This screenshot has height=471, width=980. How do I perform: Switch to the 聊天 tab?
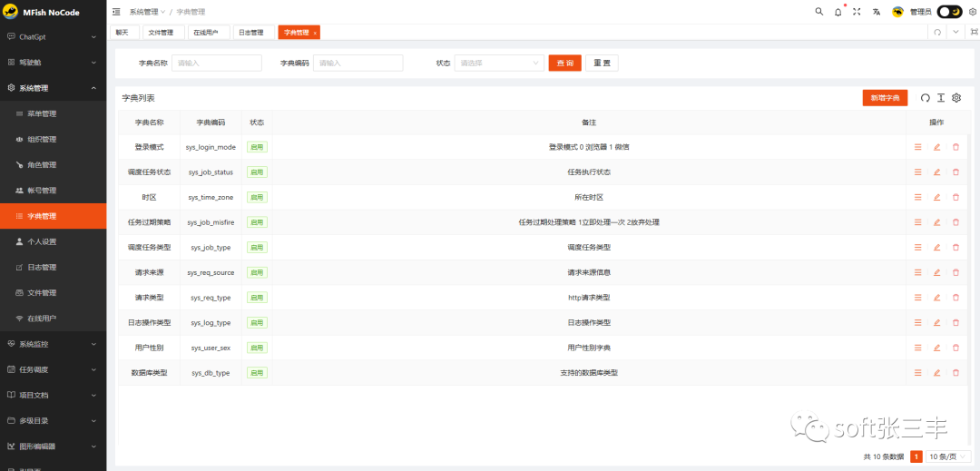124,33
